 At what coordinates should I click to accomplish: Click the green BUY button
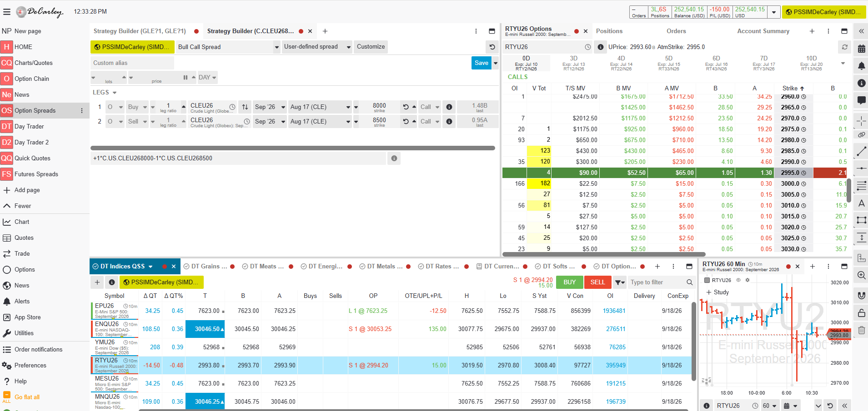[x=570, y=282]
